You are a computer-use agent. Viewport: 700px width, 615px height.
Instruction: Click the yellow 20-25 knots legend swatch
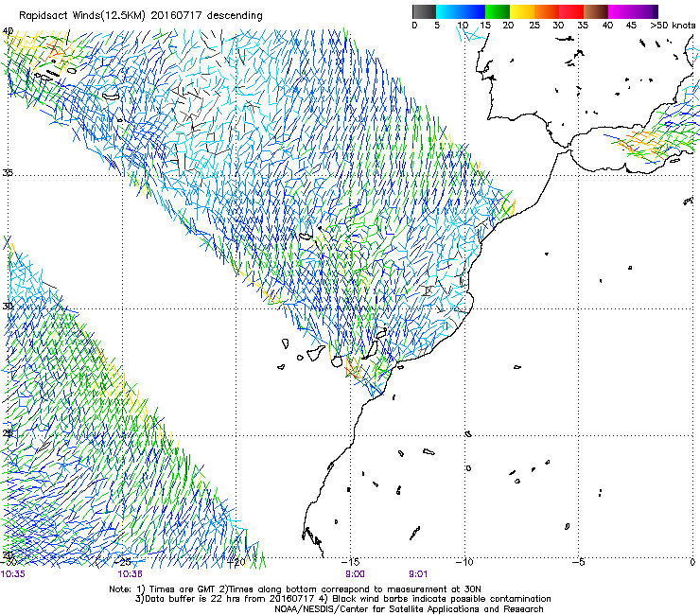point(522,11)
